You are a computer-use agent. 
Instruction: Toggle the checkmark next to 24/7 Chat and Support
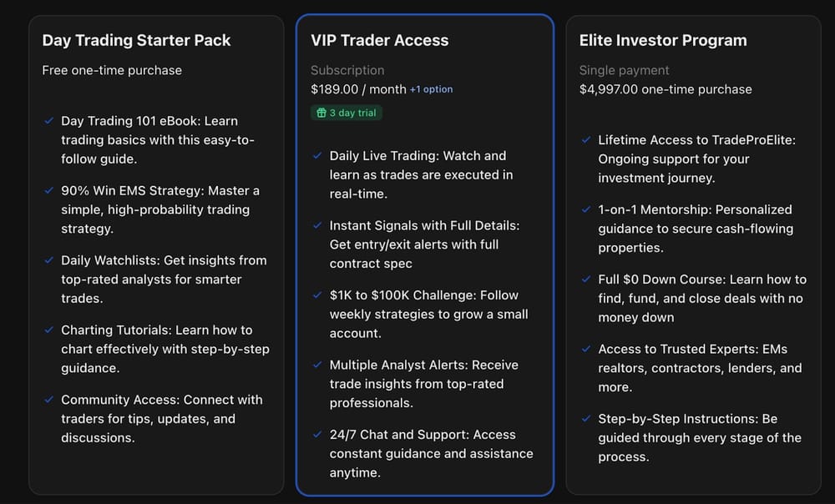pos(317,435)
